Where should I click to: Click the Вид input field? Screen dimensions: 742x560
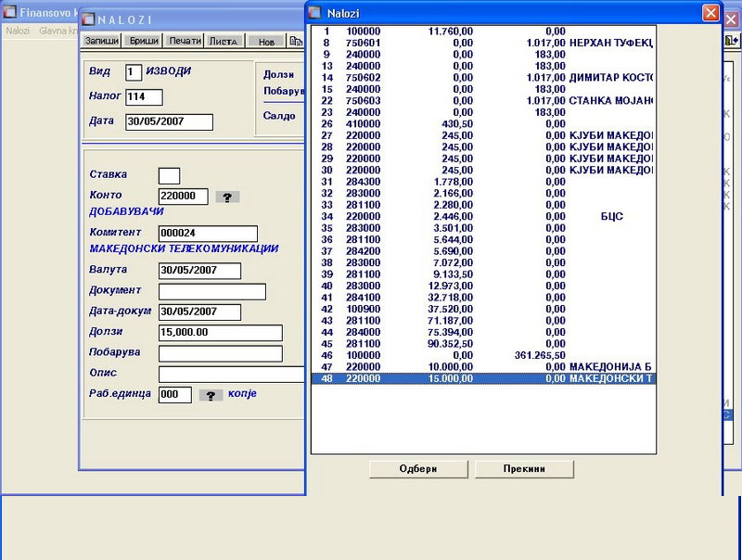pos(133,72)
